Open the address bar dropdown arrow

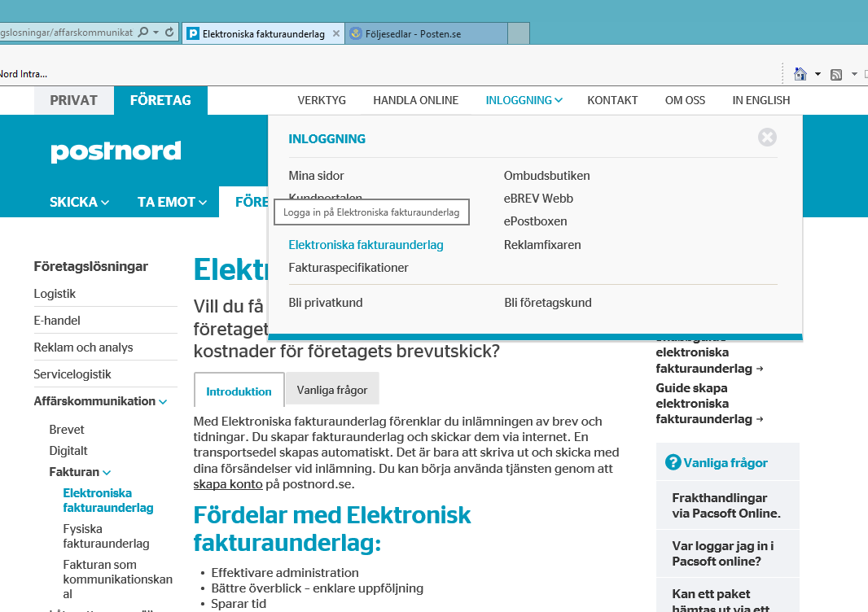click(156, 32)
